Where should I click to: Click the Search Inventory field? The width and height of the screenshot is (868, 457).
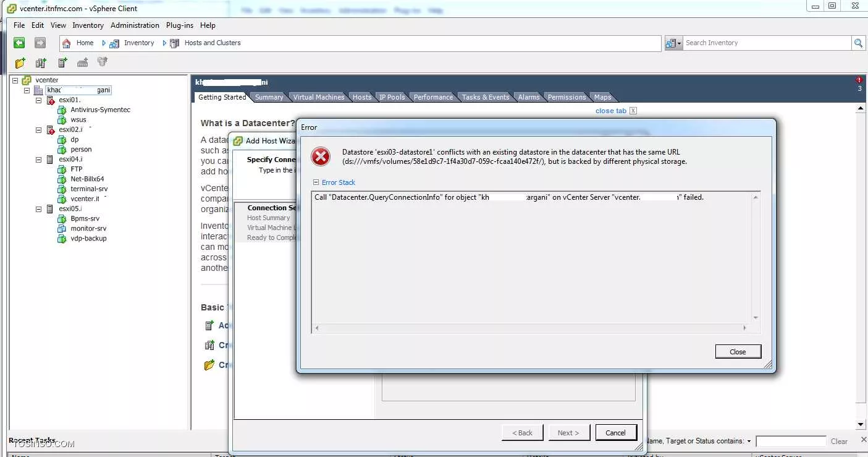(x=767, y=43)
